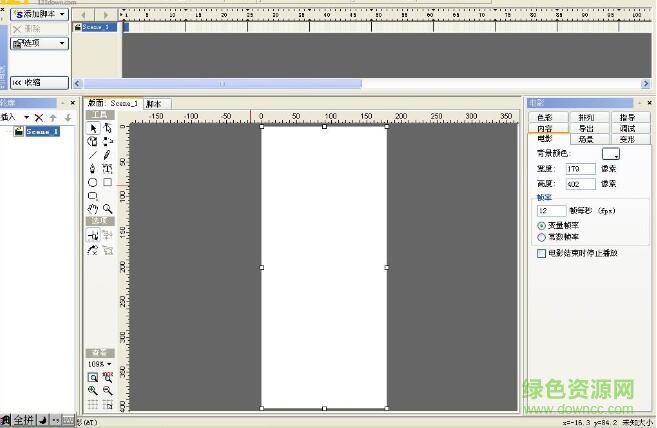This screenshot has height=428, width=657.
Task: Select the Hand pan tool
Action: pyautogui.click(x=93, y=209)
